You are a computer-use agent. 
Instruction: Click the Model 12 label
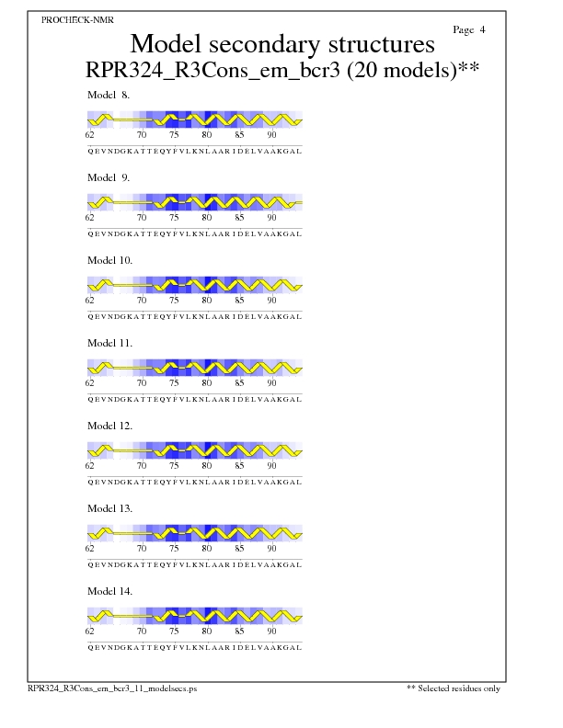click(x=110, y=426)
